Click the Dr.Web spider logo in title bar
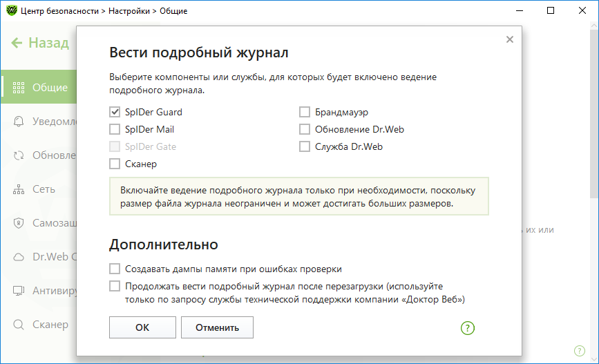Image resolution: width=599 pixels, height=364 pixels. click(12, 10)
